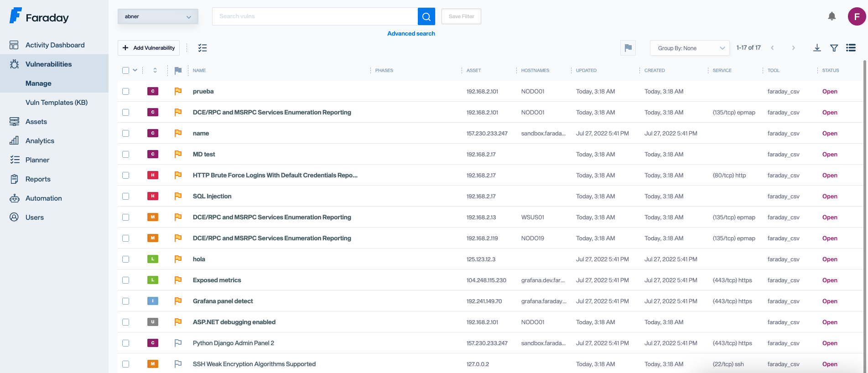Download the vulnerabilities list
This screenshot has width=868, height=373.
pyautogui.click(x=817, y=48)
